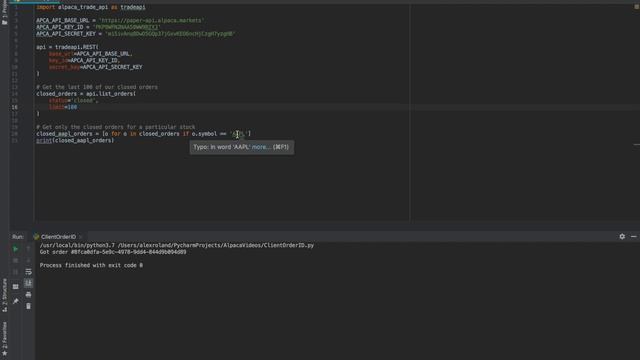Open the Project tool window tab
640x360 pixels.
(x=4, y=13)
